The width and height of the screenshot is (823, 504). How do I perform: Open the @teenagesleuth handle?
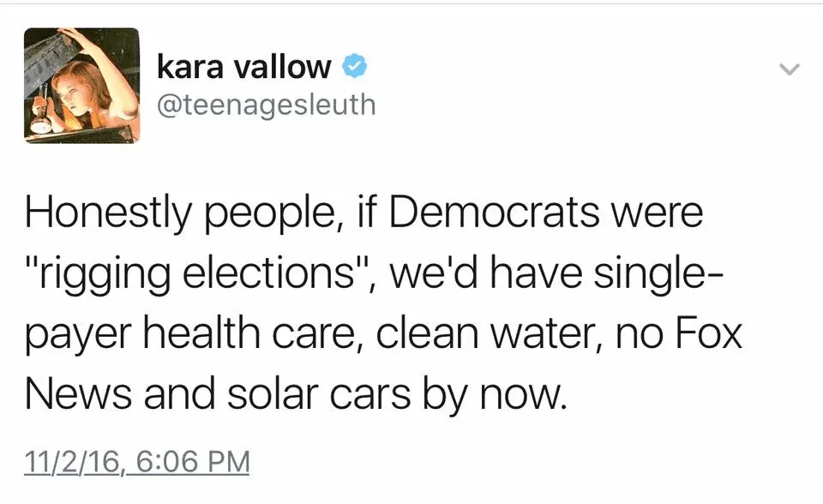(267, 105)
